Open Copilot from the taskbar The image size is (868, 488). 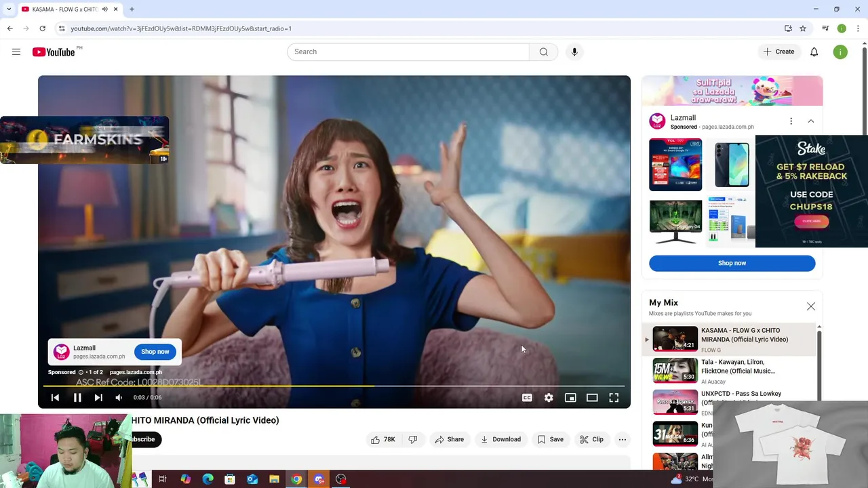(x=185, y=479)
